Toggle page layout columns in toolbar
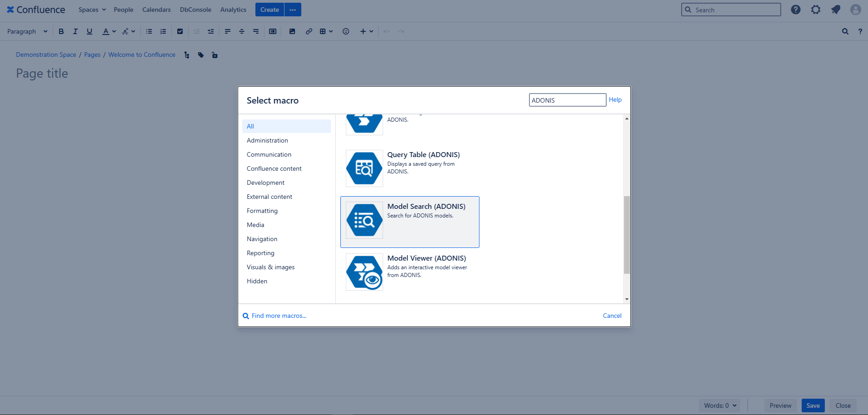Image resolution: width=868 pixels, height=415 pixels. (x=273, y=31)
